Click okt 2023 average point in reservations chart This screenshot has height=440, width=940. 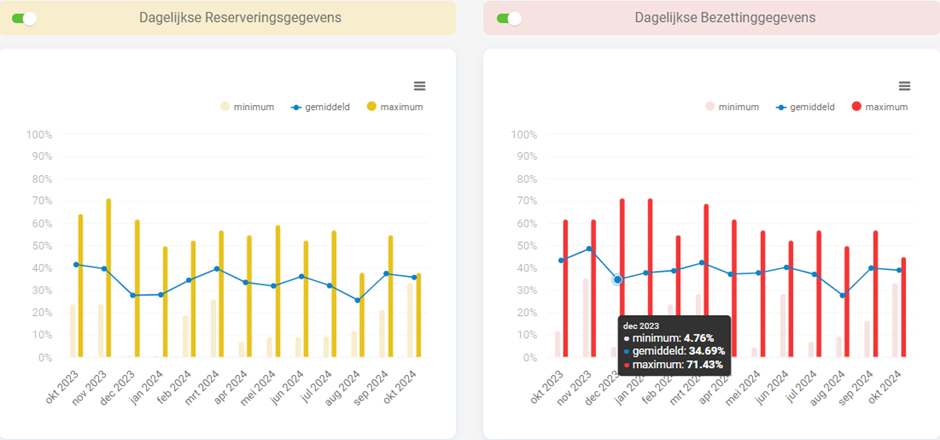click(76, 265)
